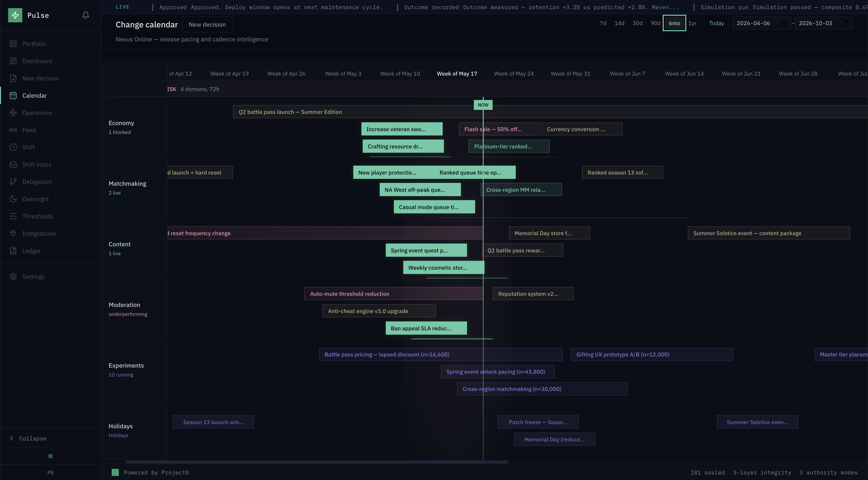This screenshot has width=868, height=480.
Task: Open notifications bell icon
Action: [x=86, y=15]
